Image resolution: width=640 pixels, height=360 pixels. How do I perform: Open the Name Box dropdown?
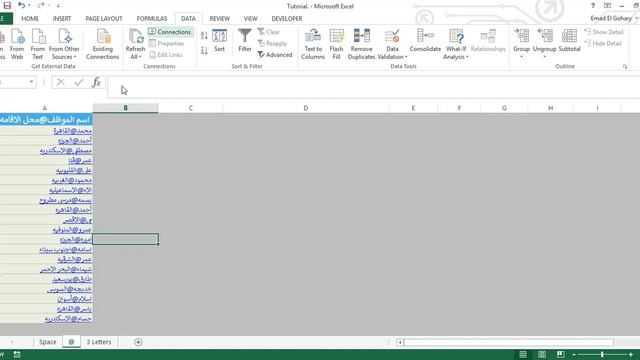click(31, 82)
